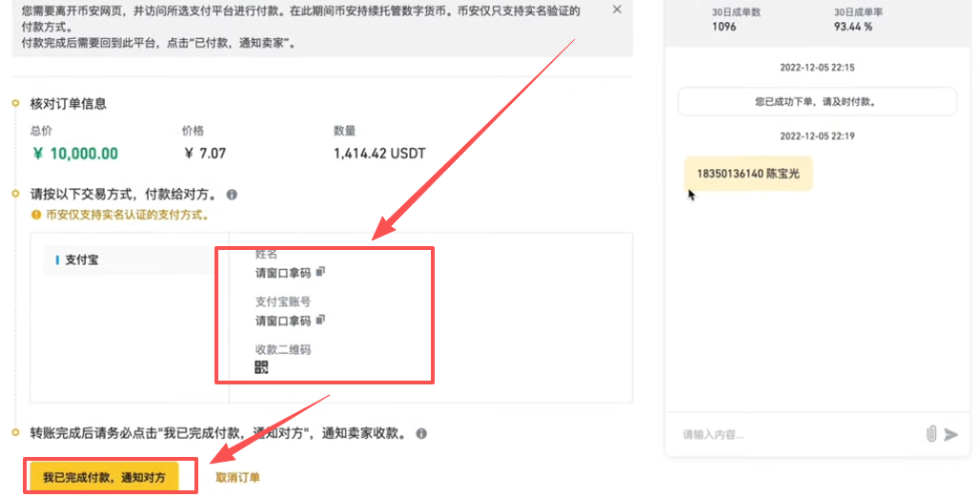The width and height of the screenshot is (980, 497).
Task: Click the 您已成功下单，请及时付款 system message
Action: [817, 101]
